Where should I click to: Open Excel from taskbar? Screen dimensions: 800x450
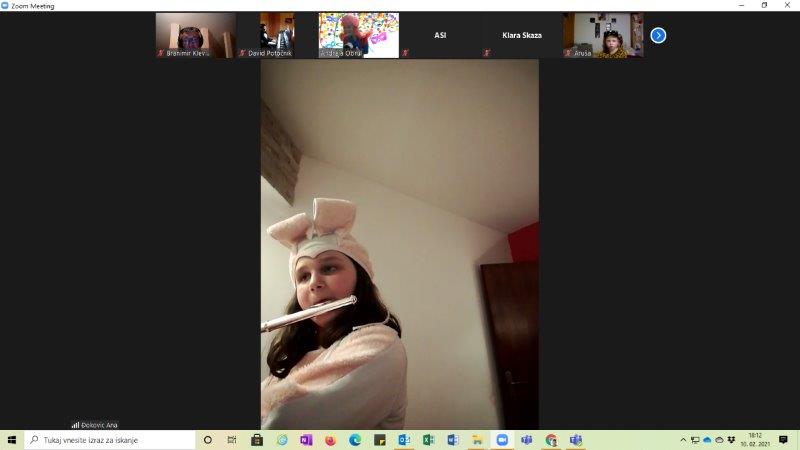coord(429,440)
